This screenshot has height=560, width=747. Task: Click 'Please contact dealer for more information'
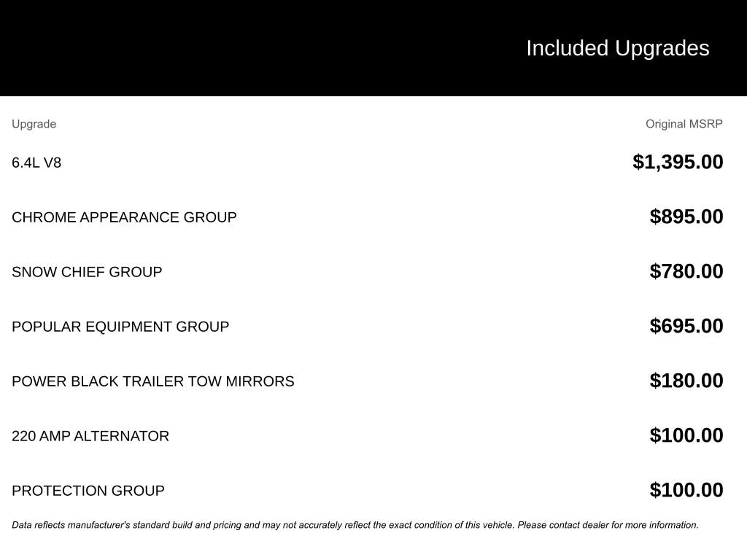608,525
